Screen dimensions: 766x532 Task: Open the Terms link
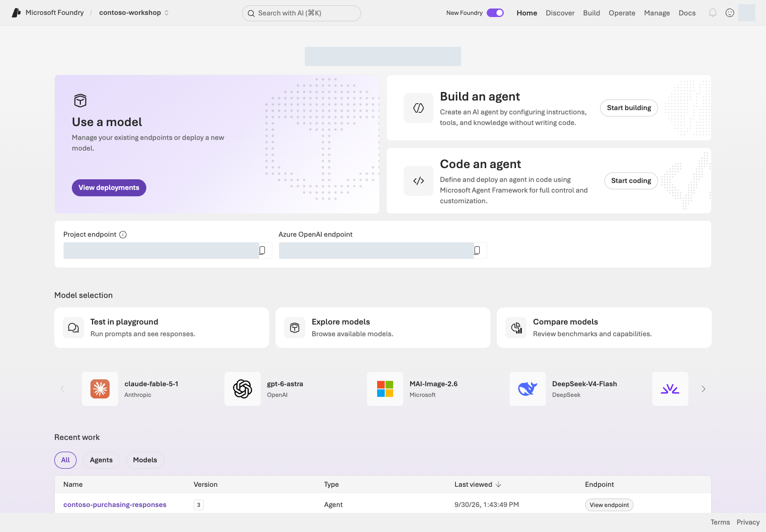[x=720, y=522]
